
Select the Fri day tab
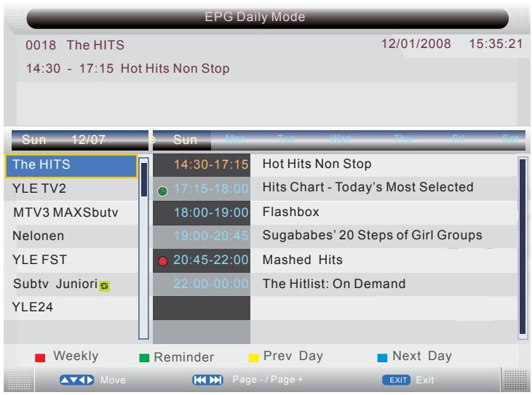point(458,139)
